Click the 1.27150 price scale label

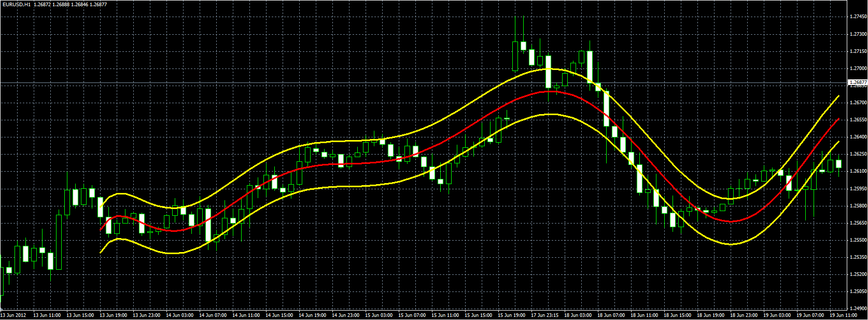[858, 51]
